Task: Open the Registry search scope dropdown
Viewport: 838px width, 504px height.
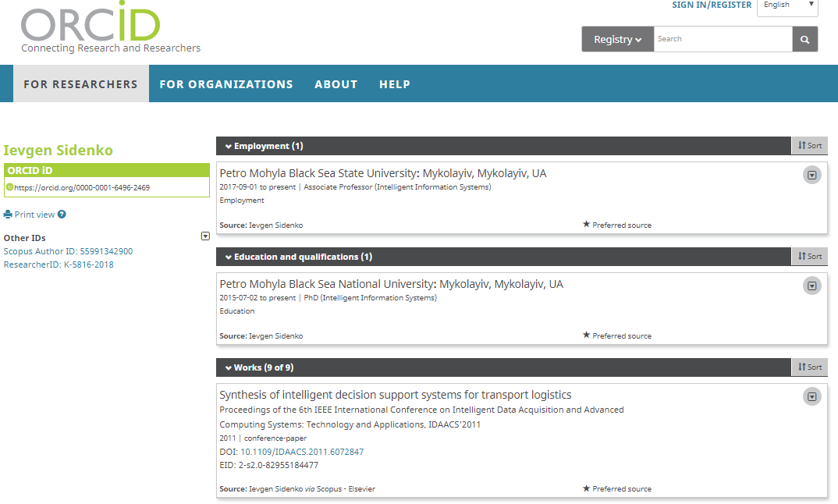Action: click(617, 39)
